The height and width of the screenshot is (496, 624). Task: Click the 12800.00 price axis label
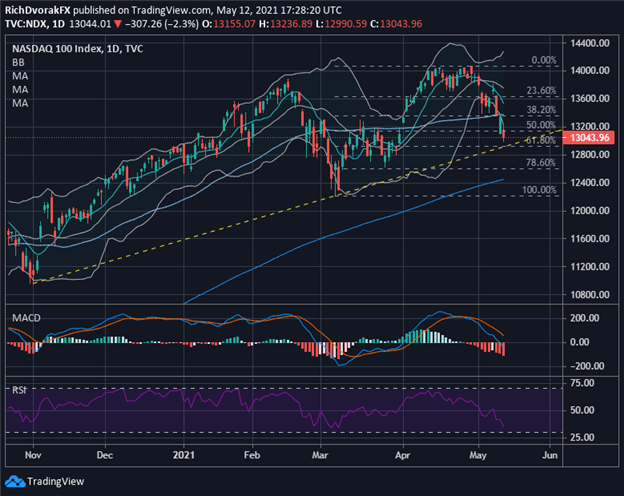(590, 154)
